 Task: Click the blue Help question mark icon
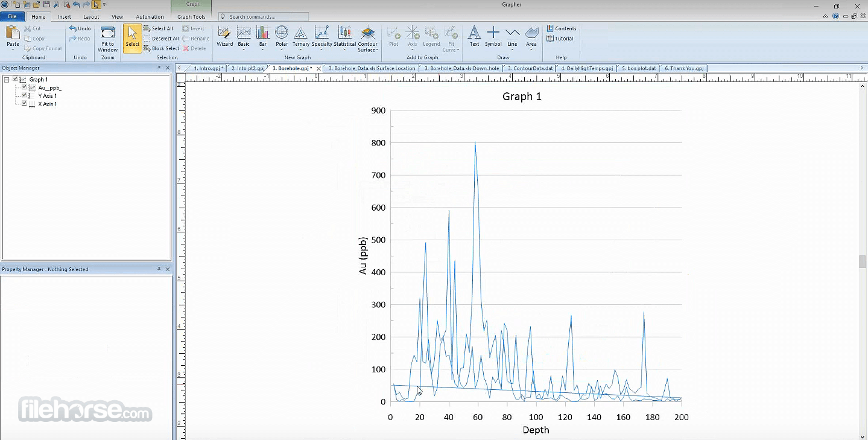point(835,16)
